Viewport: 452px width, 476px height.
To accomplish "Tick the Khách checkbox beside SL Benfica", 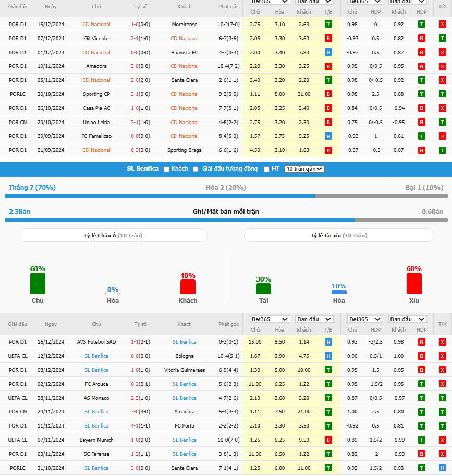I will [166, 169].
